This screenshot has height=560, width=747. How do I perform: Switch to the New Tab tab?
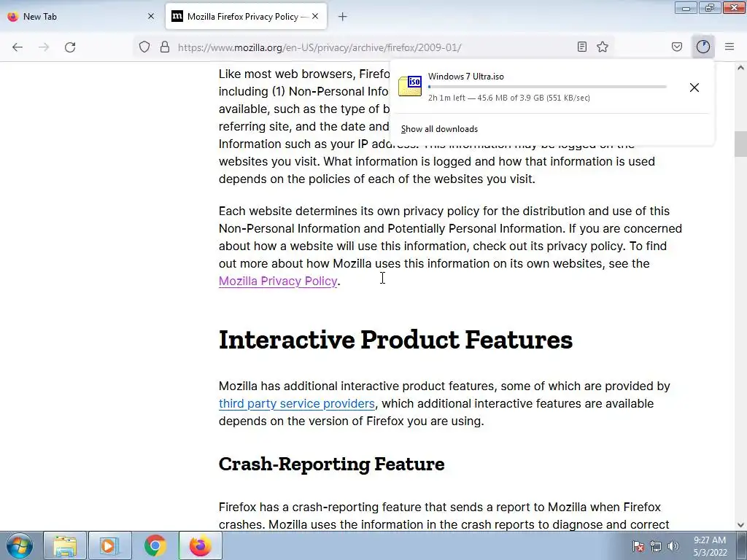coord(81,17)
